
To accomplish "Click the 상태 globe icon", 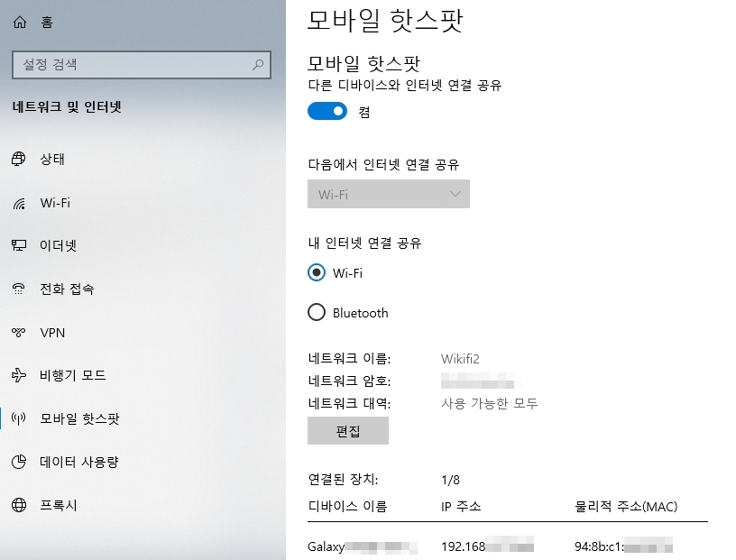I will [x=19, y=159].
